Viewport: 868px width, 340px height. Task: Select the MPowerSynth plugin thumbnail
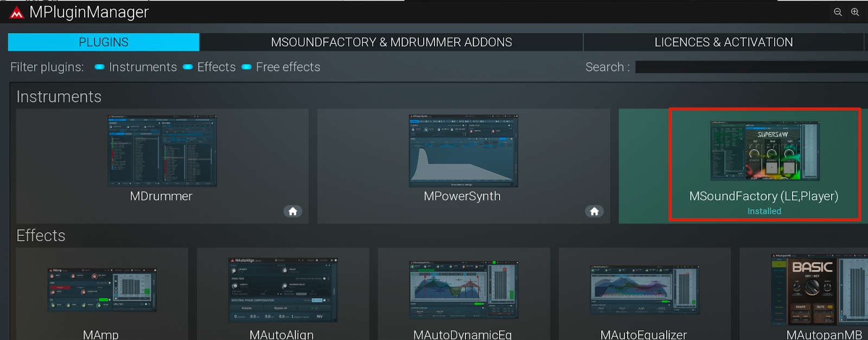463,151
